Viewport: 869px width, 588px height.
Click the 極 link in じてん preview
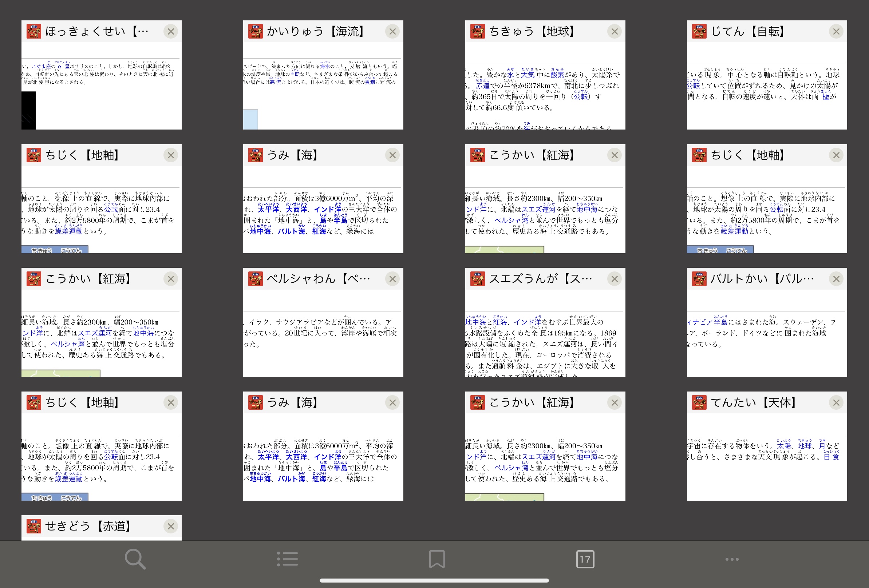tap(826, 96)
